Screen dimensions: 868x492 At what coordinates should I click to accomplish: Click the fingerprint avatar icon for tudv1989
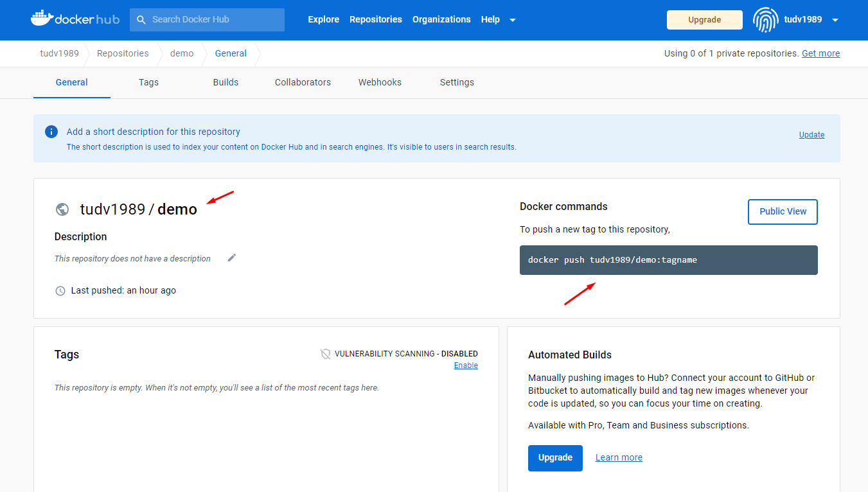click(765, 20)
